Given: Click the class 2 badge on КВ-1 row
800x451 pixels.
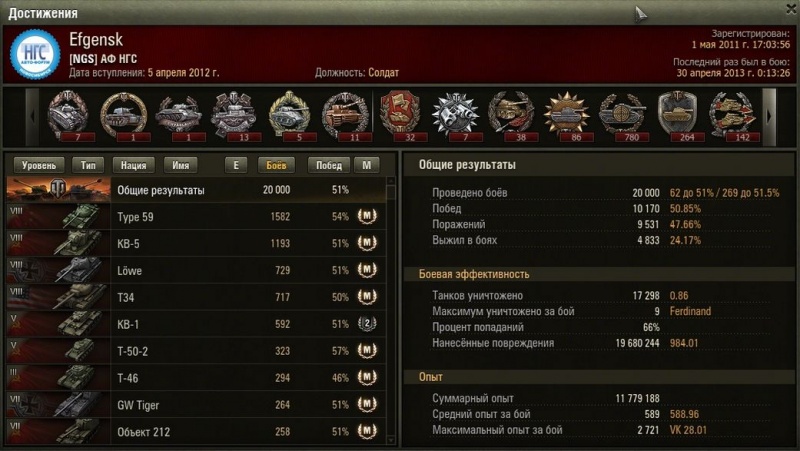Looking at the screenshot, I should click(367, 323).
